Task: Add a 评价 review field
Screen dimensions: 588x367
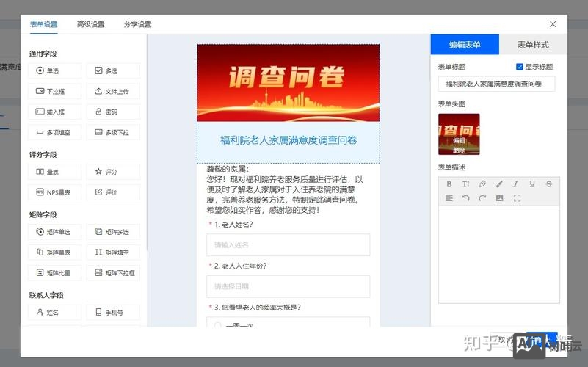Action: pyautogui.click(x=113, y=192)
